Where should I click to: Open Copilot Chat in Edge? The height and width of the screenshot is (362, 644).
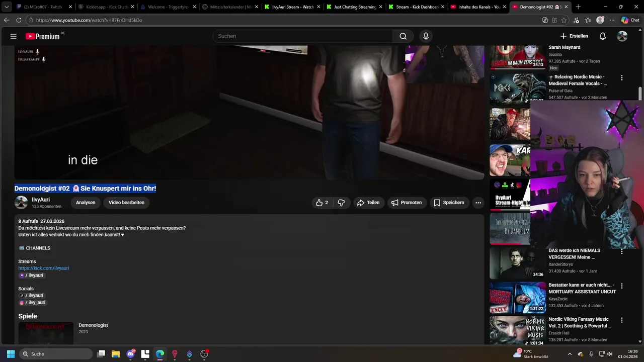(630, 20)
